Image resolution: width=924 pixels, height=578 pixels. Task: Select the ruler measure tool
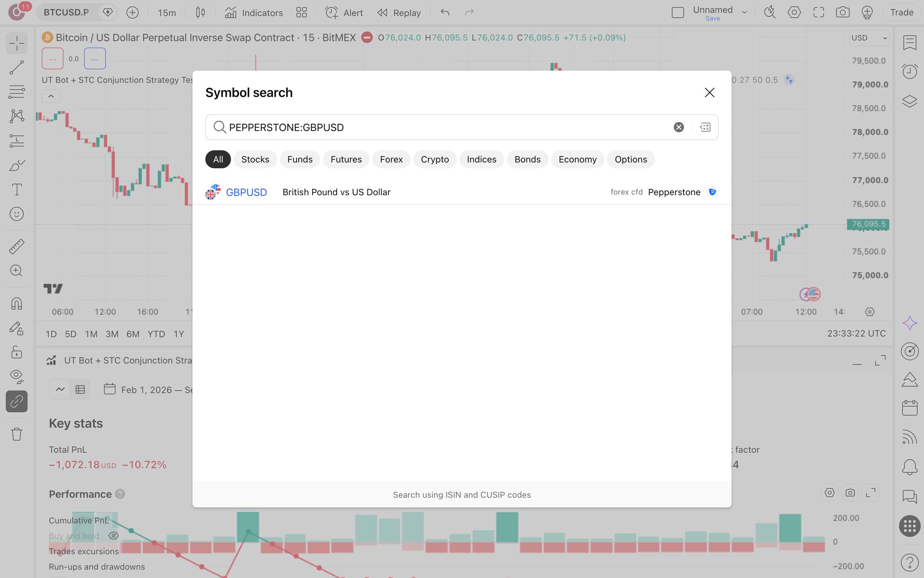coord(16,247)
